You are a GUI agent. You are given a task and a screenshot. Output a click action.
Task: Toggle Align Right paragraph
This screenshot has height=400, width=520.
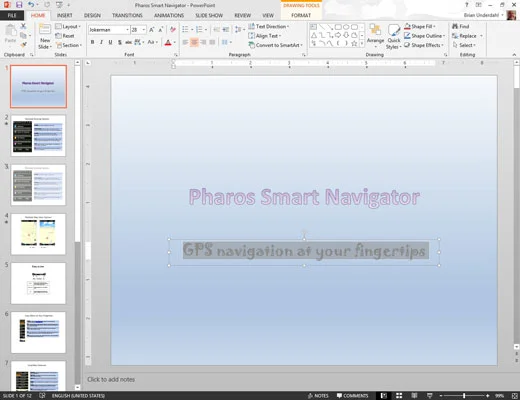(x=203, y=42)
